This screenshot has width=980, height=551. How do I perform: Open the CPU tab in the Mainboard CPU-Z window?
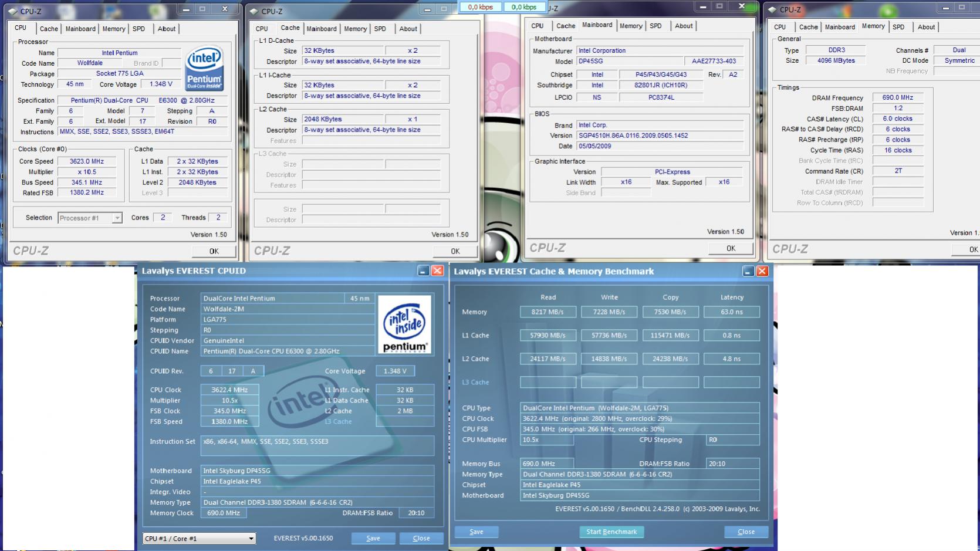click(537, 26)
